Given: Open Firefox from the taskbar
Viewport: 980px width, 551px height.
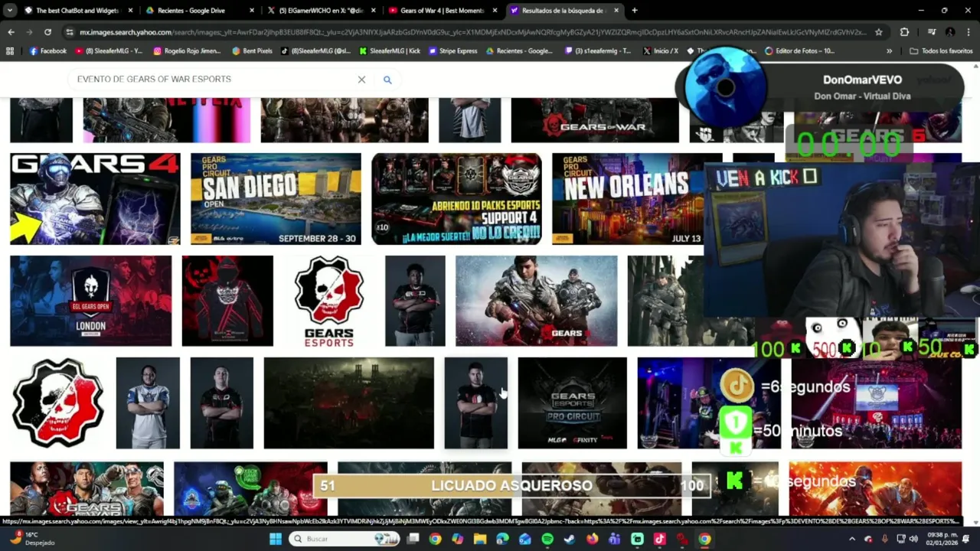Looking at the screenshot, I should coord(593,539).
